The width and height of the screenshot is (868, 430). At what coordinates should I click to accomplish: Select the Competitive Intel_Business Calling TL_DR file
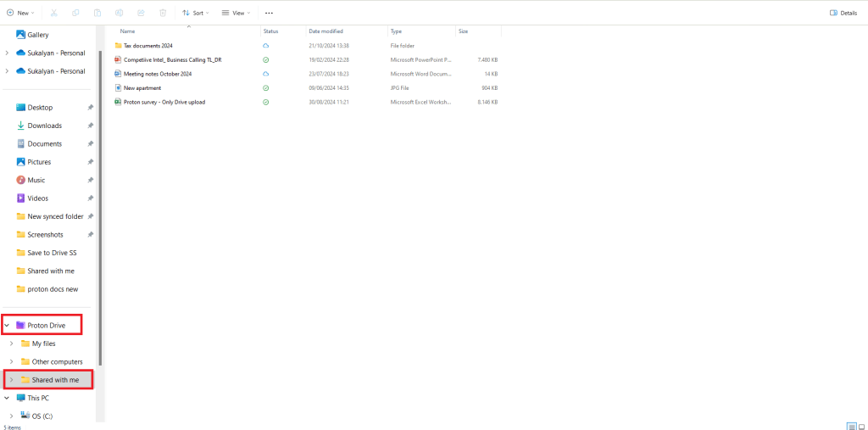click(x=173, y=59)
